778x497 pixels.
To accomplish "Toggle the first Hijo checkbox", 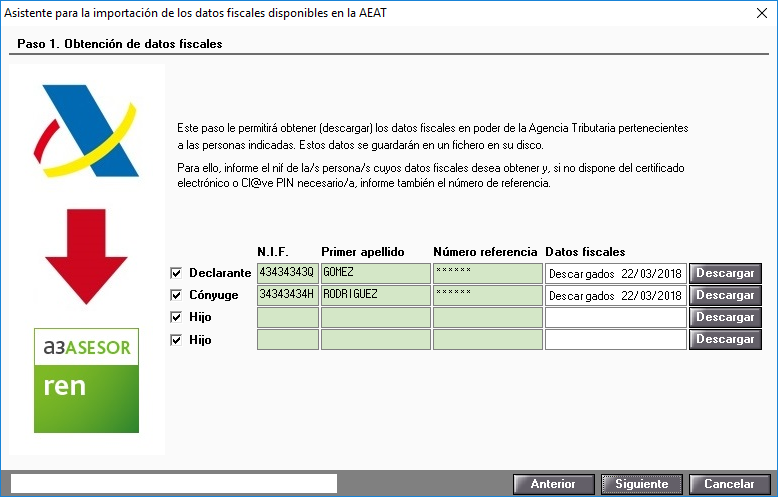I will coord(176,317).
